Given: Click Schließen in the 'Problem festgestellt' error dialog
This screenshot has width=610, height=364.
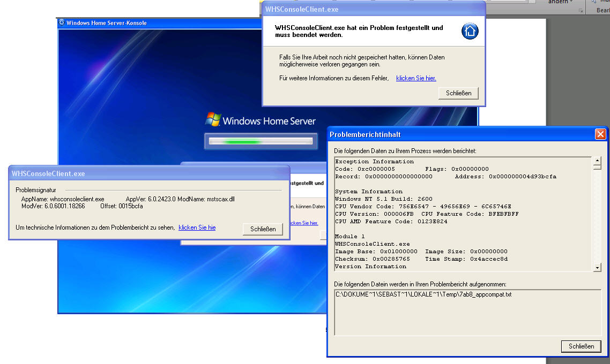Looking at the screenshot, I should click(x=458, y=93).
